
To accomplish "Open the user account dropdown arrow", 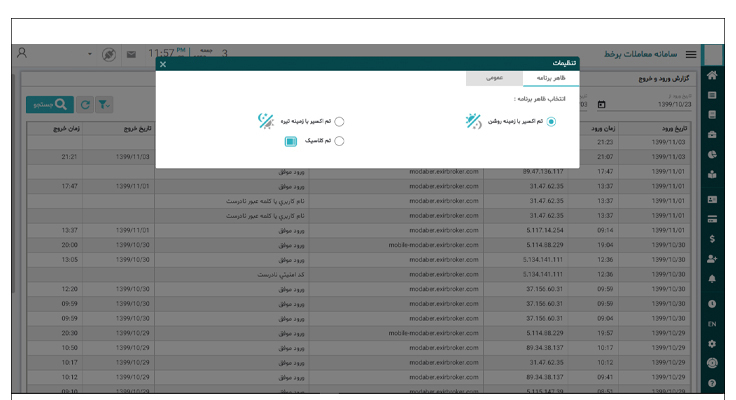I will click(89, 54).
